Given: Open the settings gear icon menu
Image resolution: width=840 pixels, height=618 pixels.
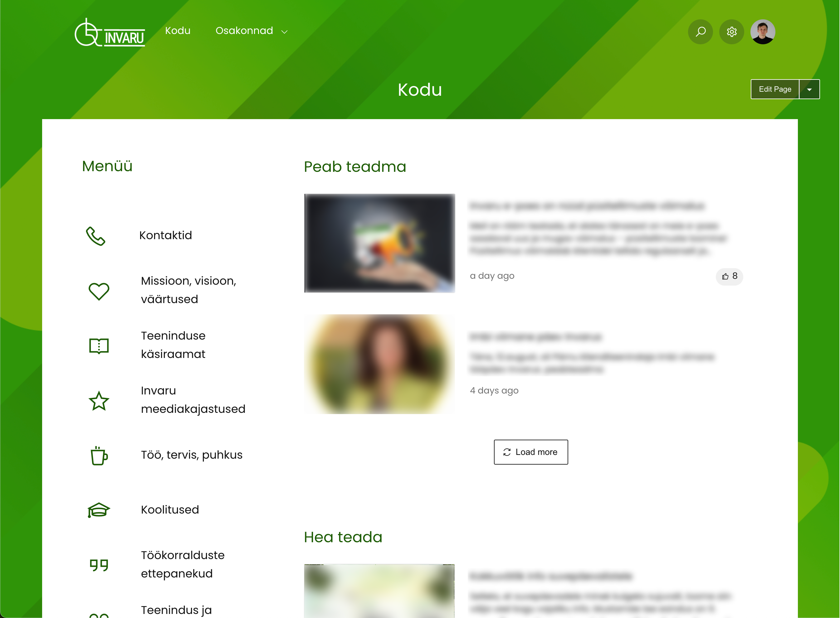Looking at the screenshot, I should coord(732,31).
